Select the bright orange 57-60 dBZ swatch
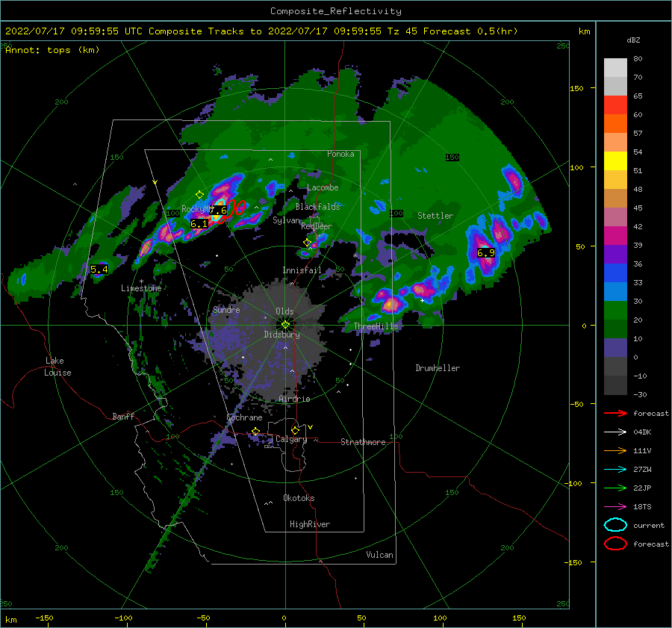This screenshot has height=628, width=672. pyautogui.click(x=615, y=124)
